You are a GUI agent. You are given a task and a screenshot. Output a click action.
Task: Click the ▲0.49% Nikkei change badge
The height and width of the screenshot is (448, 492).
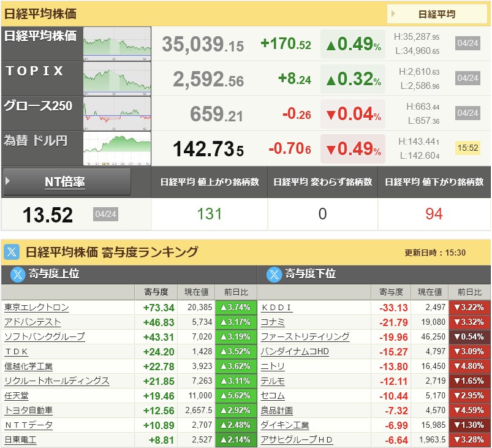353,44
